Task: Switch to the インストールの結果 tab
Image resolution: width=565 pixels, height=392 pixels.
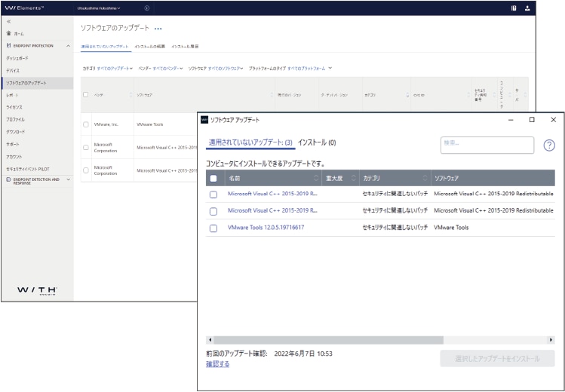Action: (150, 47)
